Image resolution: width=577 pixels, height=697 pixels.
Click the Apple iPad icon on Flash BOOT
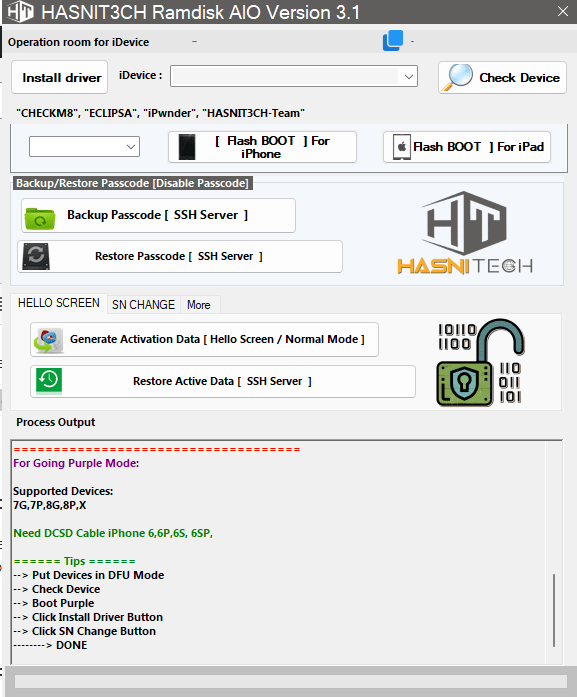(401, 147)
